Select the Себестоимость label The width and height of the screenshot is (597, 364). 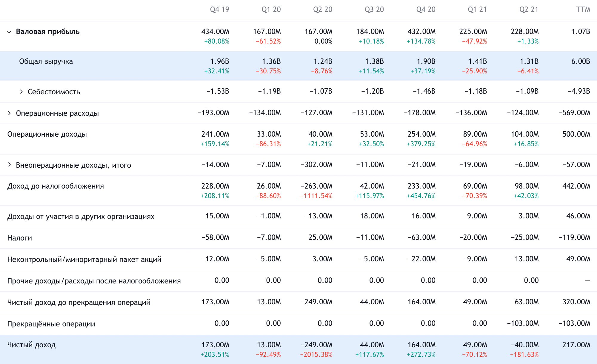(54, 92)
